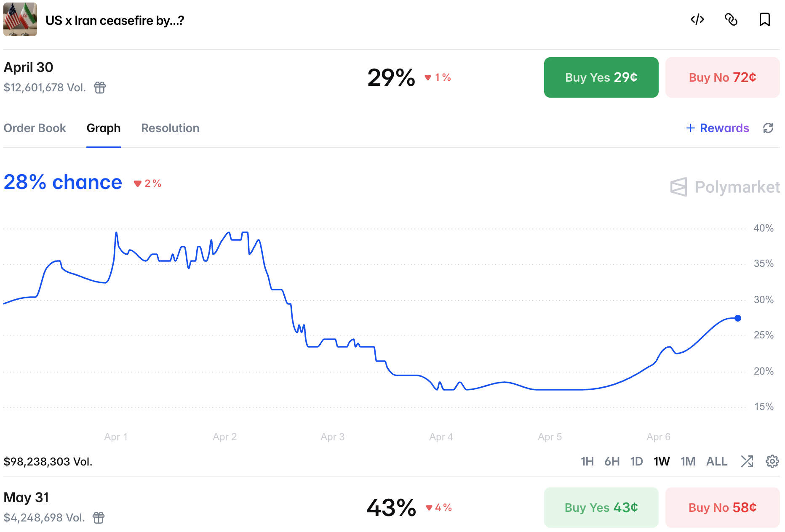Choose the ALL time range
The height and width of the screenshot is (532, 785).
716,461
